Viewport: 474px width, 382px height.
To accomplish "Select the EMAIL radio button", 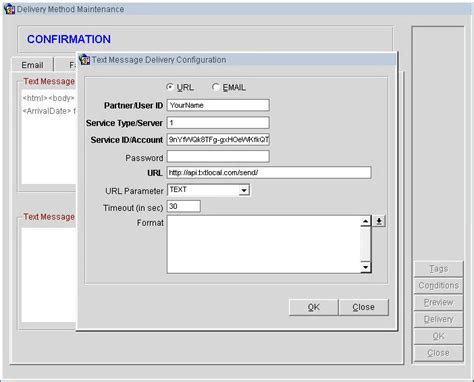I will (x=216, y=87).
